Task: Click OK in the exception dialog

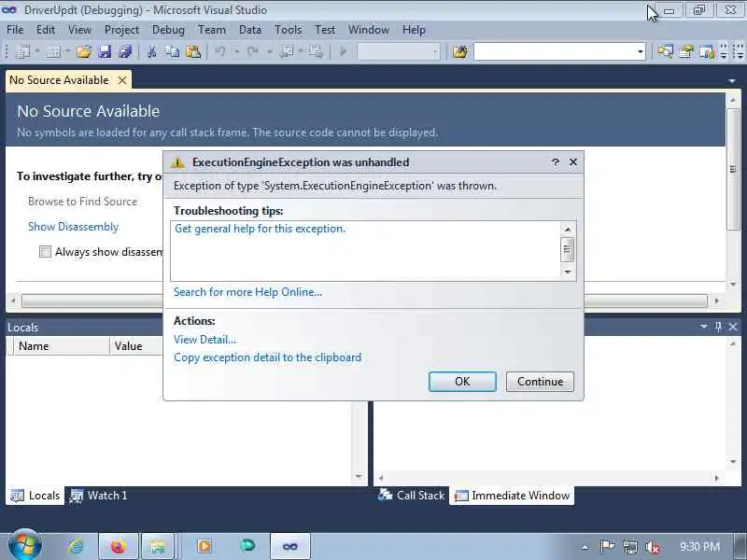Action: click(x=462, y=382)
